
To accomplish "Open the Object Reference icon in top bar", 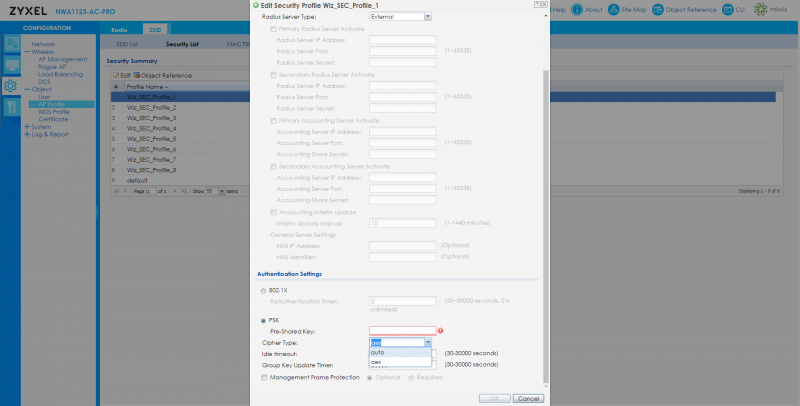I will tap(658, 10).
